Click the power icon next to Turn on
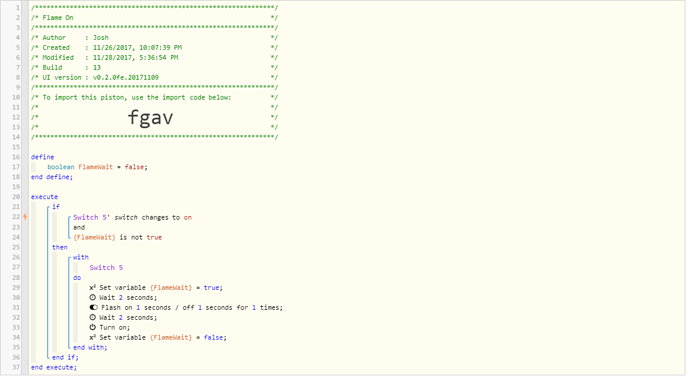The image size is (690, 380). pyautogui.click(x=92, y=327)
